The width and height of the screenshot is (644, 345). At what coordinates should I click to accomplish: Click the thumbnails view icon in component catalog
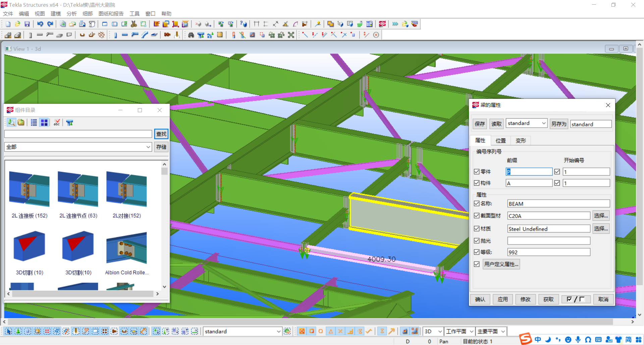tap(44, 123)
